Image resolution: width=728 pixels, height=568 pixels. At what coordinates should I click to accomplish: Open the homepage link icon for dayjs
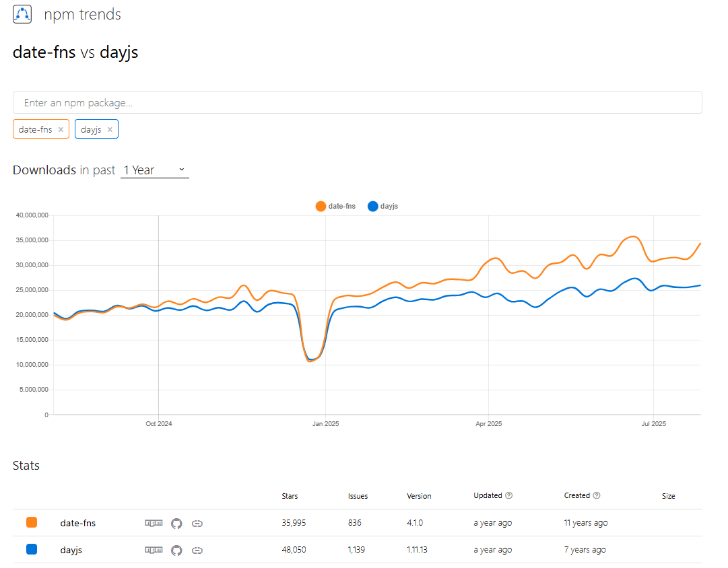tap(197, 550)
